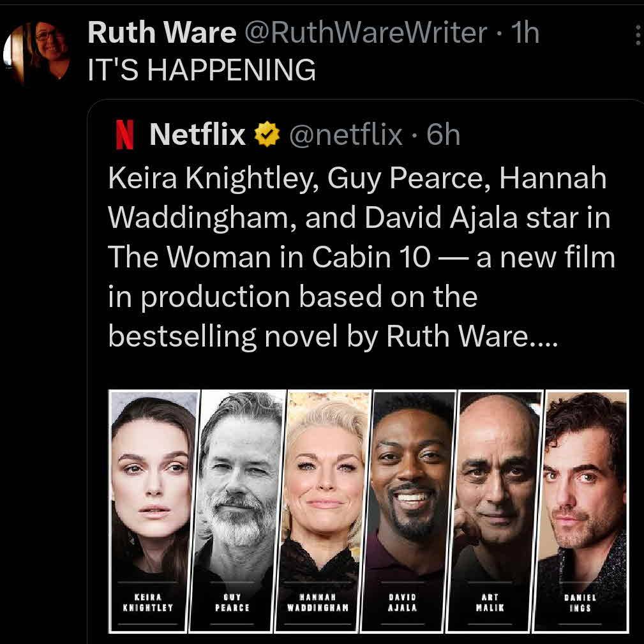This screenshot has width=644, height=644.
Task: Click Daniel Ings' cast photo
Action: (584, 485)
